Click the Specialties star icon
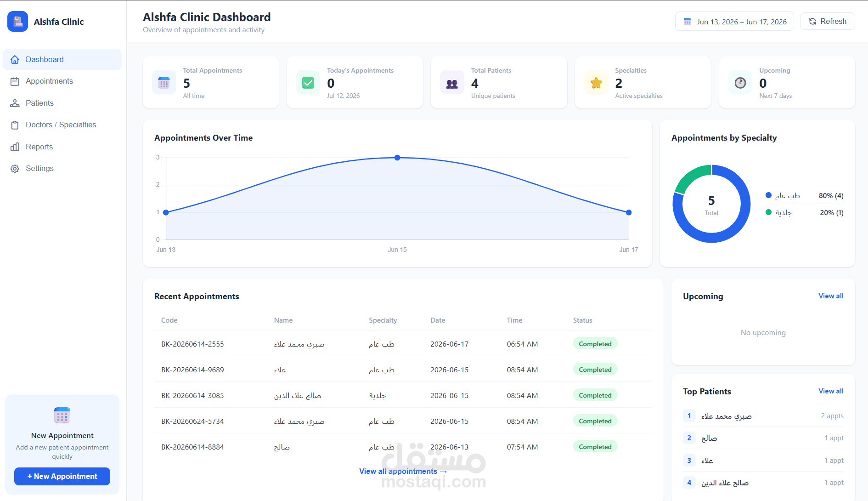Viewport: 868px width, 501px height. [x=596, y=83]
